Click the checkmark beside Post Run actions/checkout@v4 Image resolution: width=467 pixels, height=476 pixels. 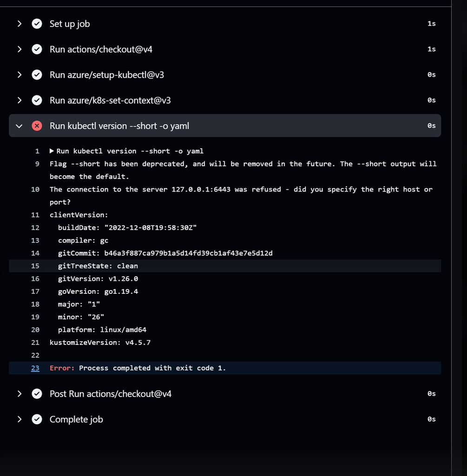coord(37,394)
